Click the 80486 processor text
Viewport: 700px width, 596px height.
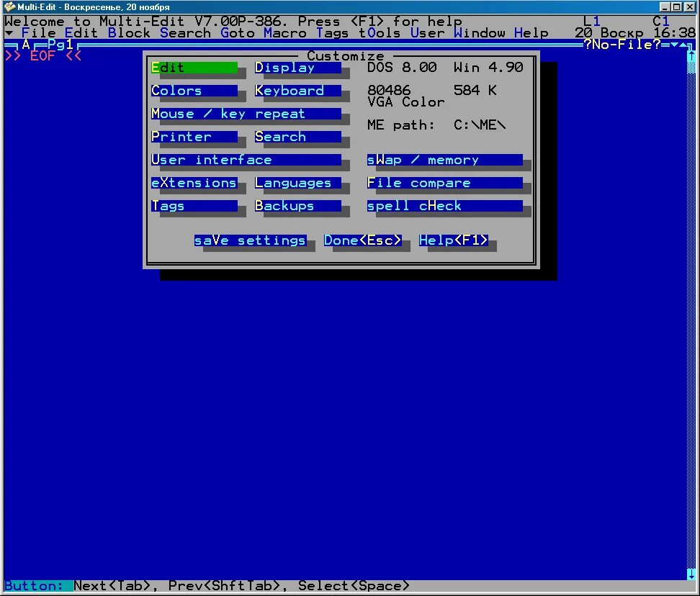pos(388,91)
